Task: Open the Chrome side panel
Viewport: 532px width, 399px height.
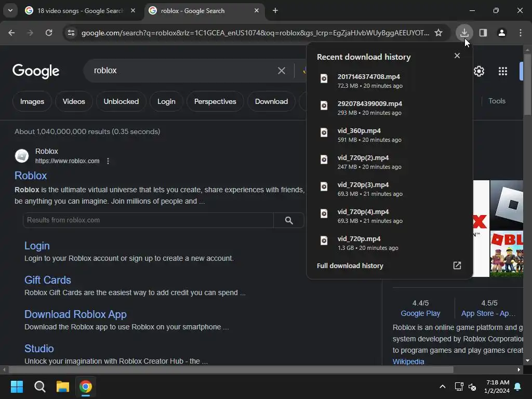Action: point(483,33)
